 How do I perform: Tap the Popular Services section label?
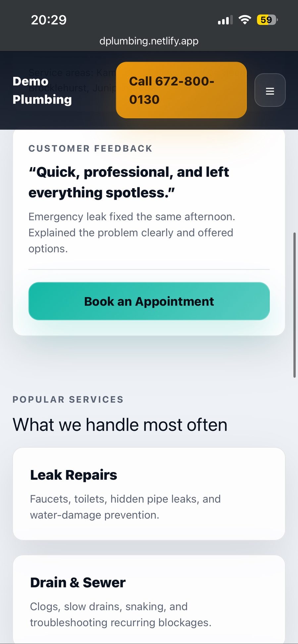[x=68, y=400]
